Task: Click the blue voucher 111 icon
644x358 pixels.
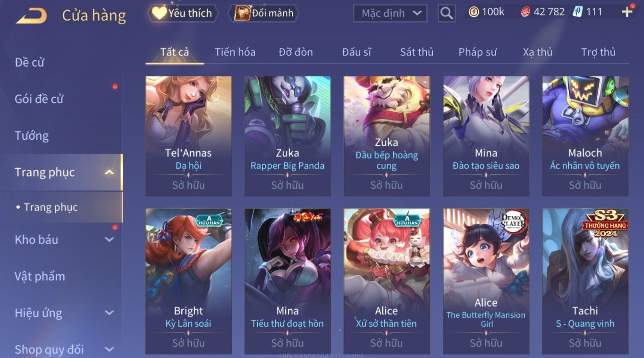Action: point(578,12)
